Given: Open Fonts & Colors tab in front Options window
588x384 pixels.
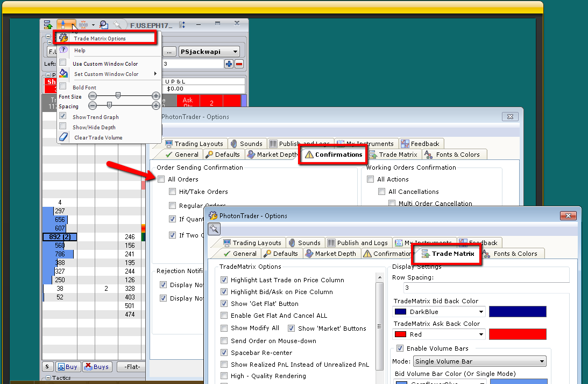Looking at the screenshot, I should (x=512, y=254).
